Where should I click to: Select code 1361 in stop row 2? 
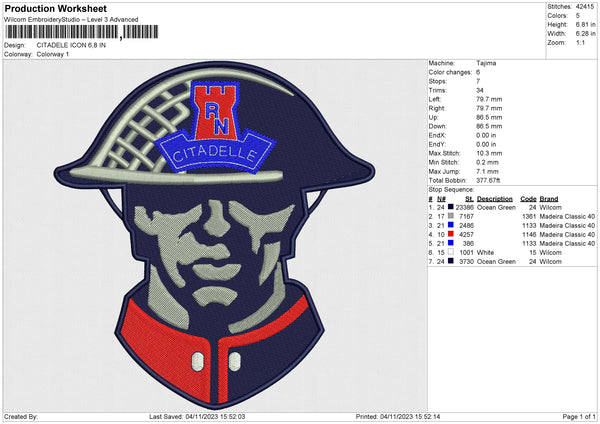pyautogui.click(x=529, y=217)
